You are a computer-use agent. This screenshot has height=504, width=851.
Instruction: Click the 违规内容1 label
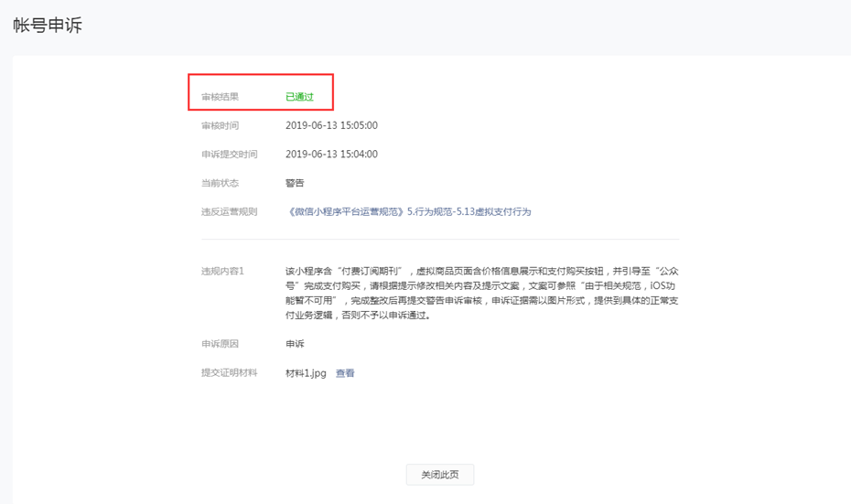point(222,272)
